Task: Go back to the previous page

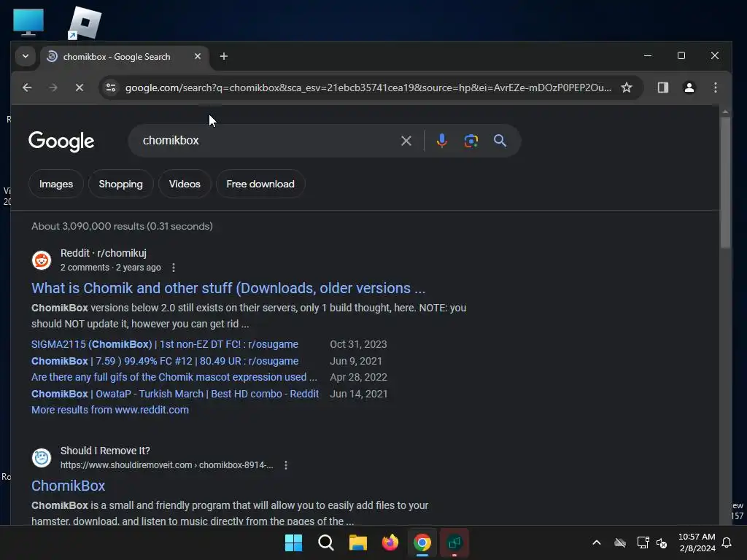Action: click(27, 87)
